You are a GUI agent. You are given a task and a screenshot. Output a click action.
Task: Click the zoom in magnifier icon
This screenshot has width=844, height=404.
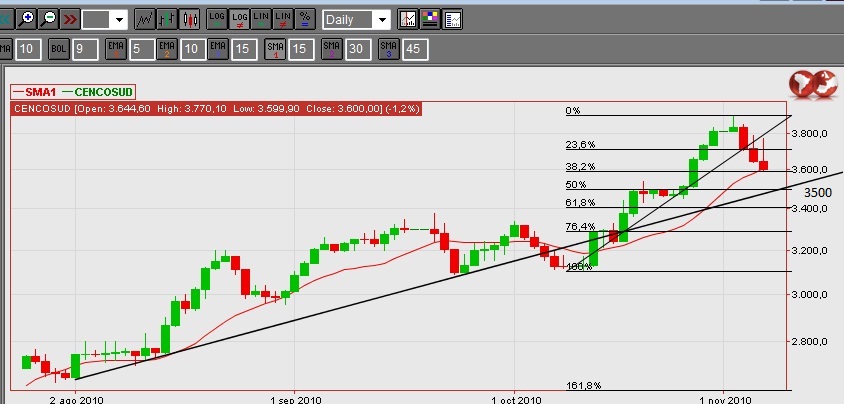(26, 20)
